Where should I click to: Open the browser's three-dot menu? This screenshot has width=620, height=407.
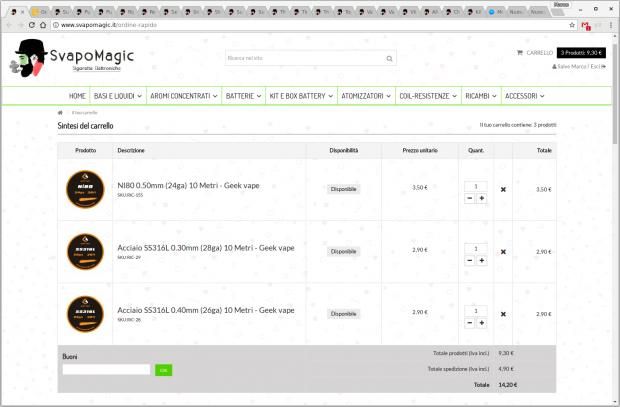pos(611,25)
